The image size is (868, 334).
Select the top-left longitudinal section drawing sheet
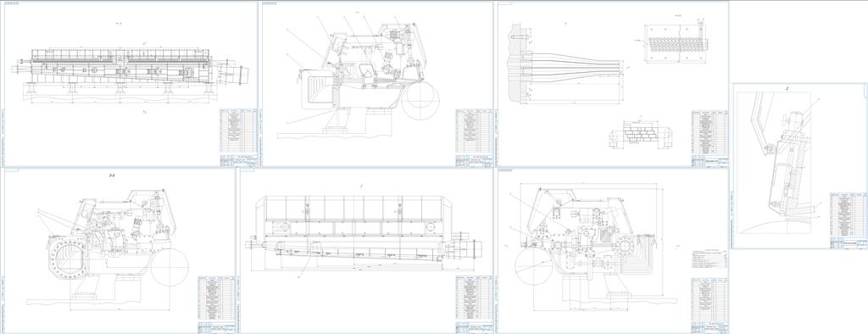131,84
